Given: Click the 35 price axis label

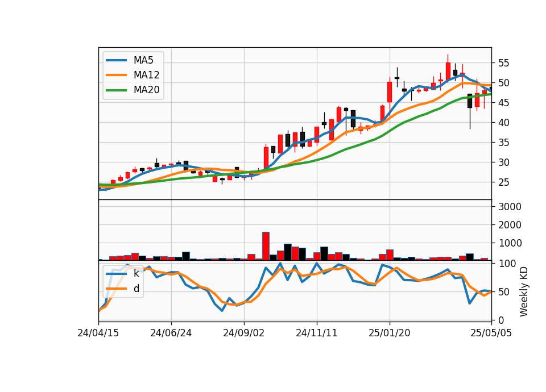Looking at the screenshot, I should click(503, 142).
